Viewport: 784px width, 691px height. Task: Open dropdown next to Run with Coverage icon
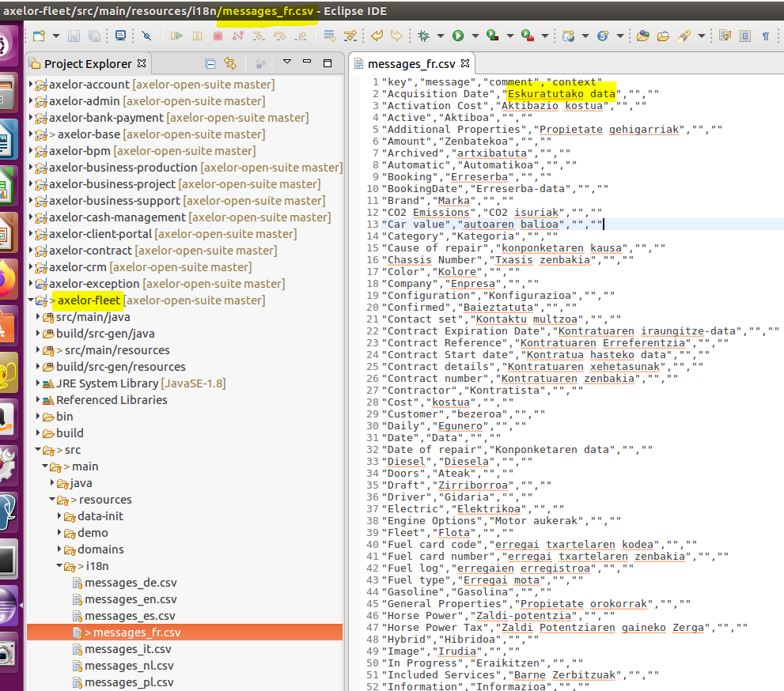click(x=510, y=36)
